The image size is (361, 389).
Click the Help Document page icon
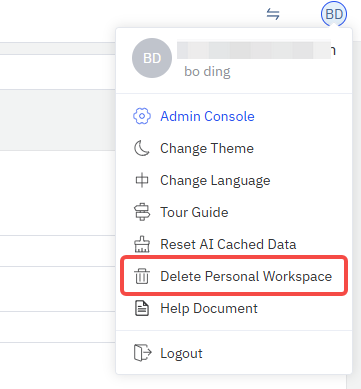(142, 308)
